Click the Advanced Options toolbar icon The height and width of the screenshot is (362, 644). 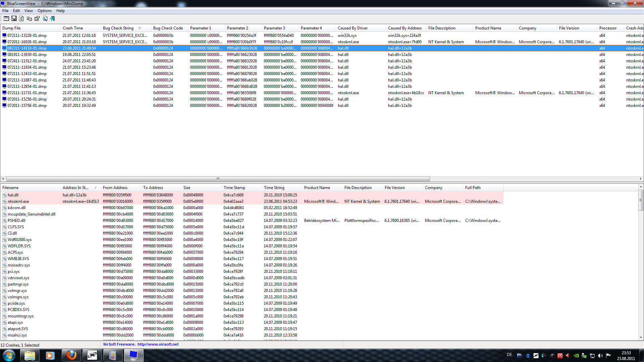point(6,18)
